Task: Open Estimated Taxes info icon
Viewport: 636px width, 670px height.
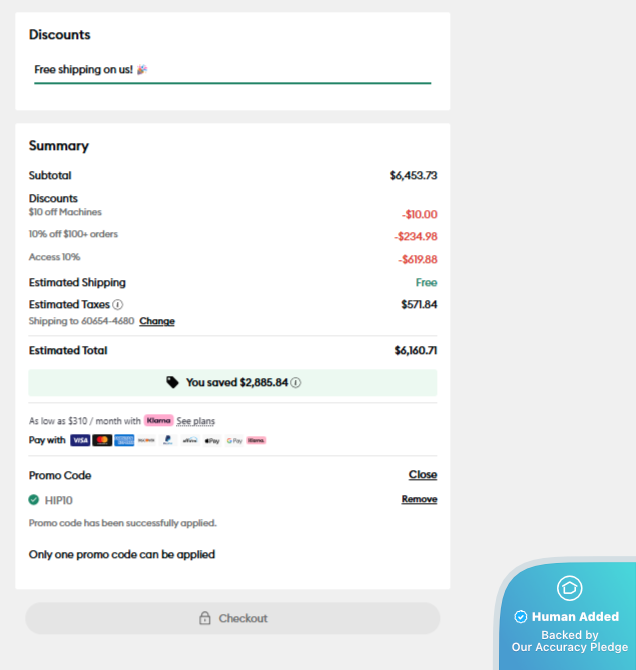Action: (x=118, y=305)
